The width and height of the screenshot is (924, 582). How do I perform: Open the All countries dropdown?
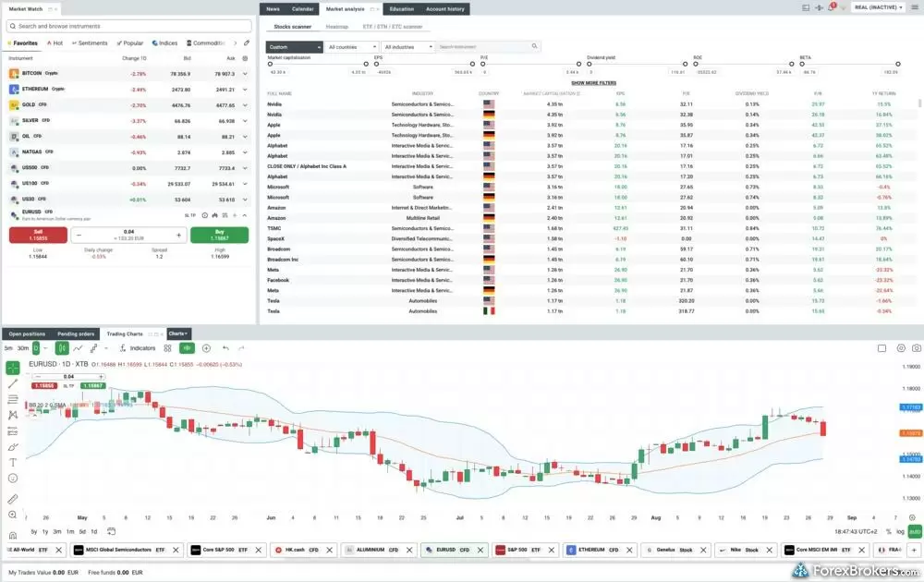[352, 46]
